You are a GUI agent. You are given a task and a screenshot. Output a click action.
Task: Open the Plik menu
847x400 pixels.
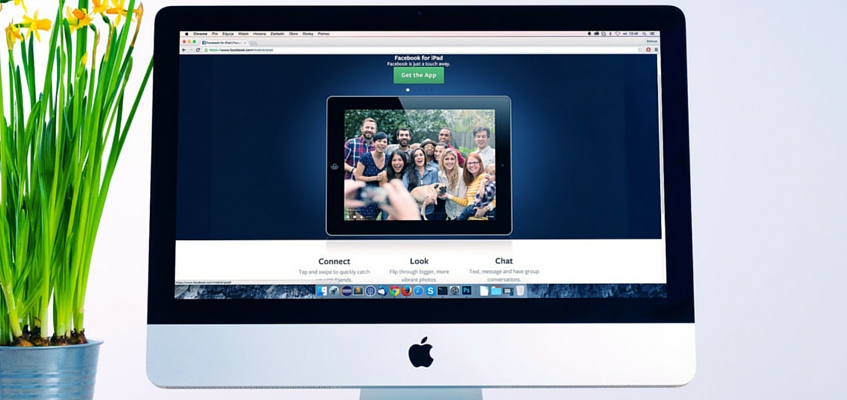[x=215, y=34]
